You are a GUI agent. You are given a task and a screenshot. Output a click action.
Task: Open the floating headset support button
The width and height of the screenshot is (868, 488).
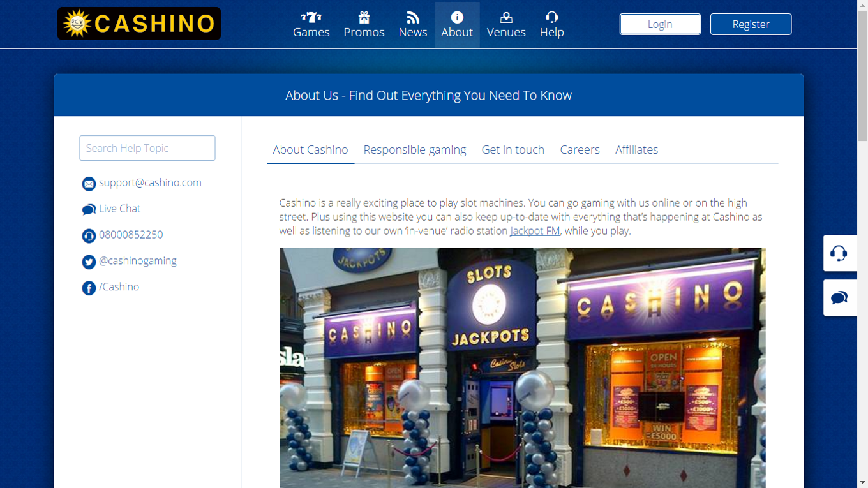[840, 253]
